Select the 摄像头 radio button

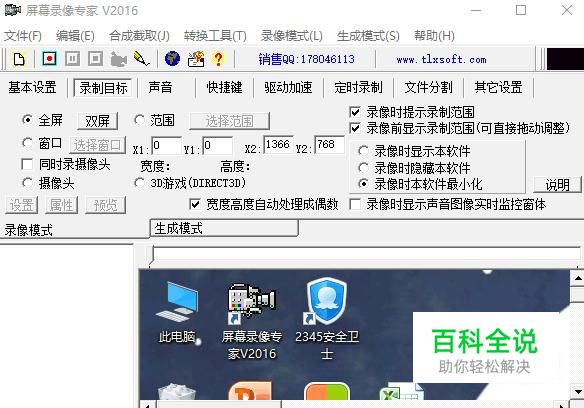point(27,183)
